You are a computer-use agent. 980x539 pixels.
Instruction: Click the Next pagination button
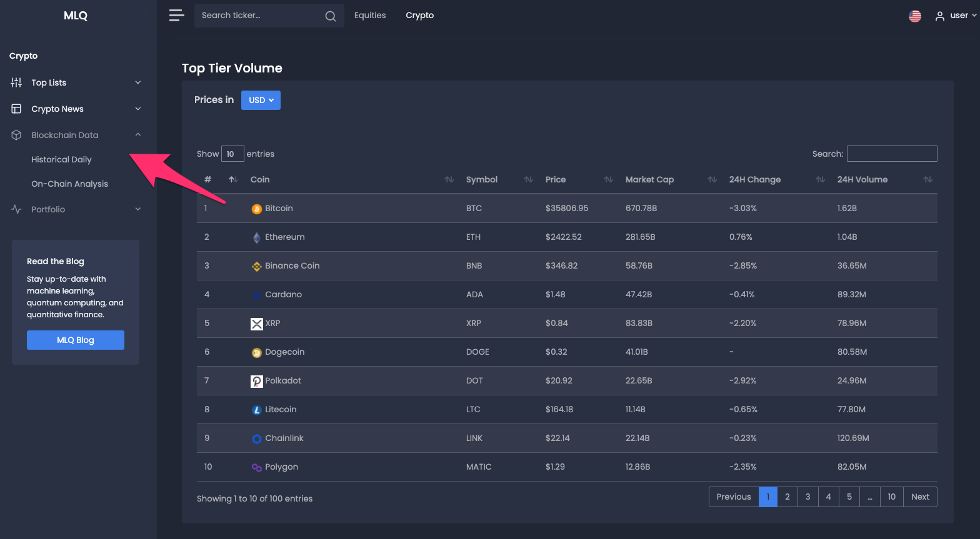[920, 497]
